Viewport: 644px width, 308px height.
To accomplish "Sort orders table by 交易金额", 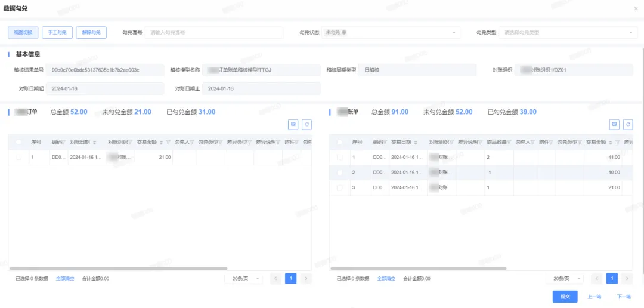I will click(162, 142).
